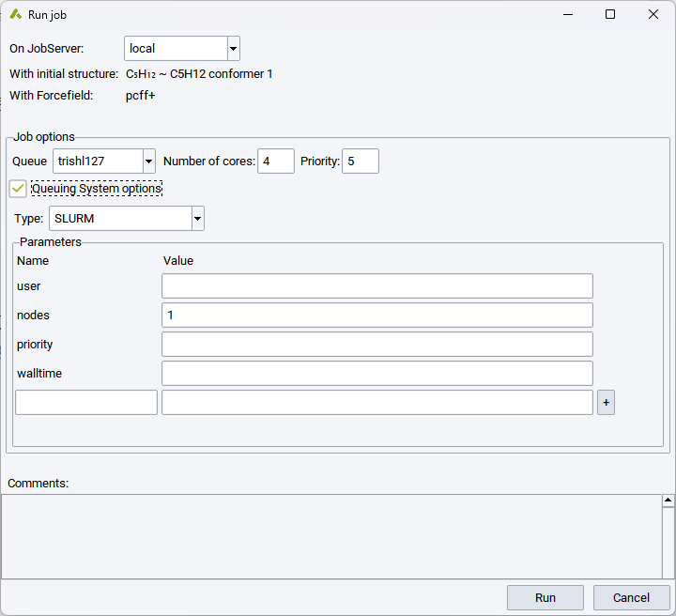Add parameter with the plus button
The width and height of the screenshot is (676, 616).
pyautogui.click(x=606, y=403)
